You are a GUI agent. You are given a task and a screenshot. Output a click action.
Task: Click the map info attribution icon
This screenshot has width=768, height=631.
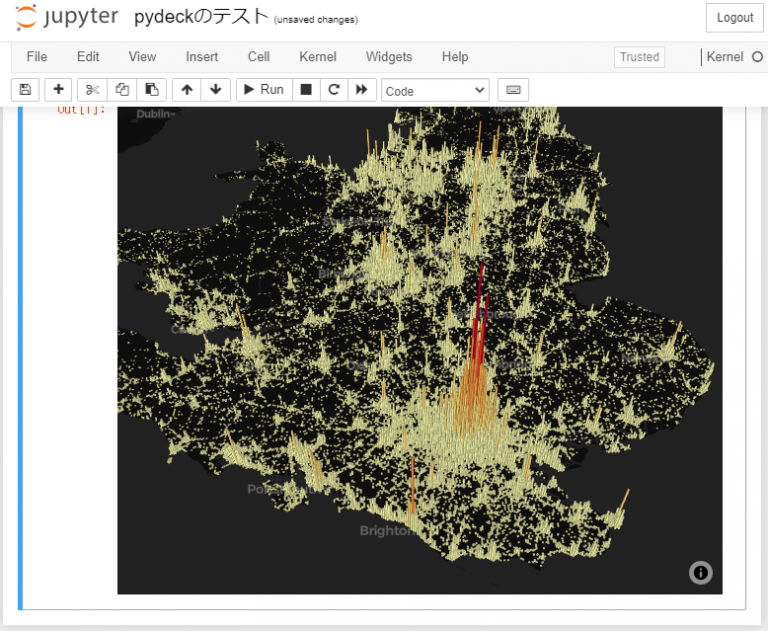700,572
